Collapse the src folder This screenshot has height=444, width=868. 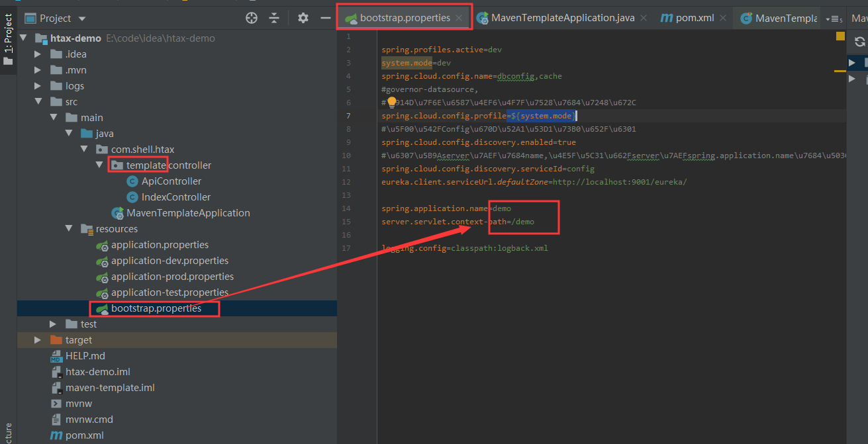tap(38, 102)
